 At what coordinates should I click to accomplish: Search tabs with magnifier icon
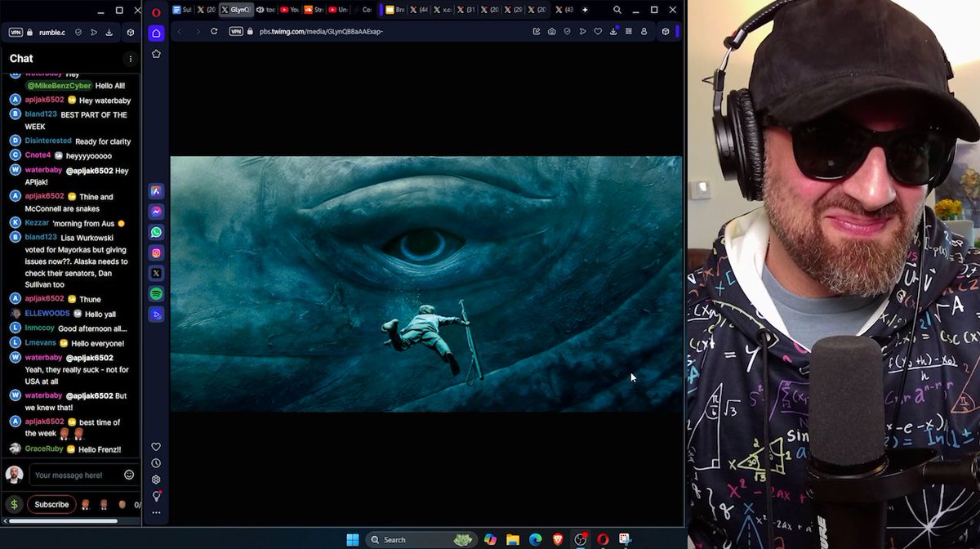click(x=617, y=10)
